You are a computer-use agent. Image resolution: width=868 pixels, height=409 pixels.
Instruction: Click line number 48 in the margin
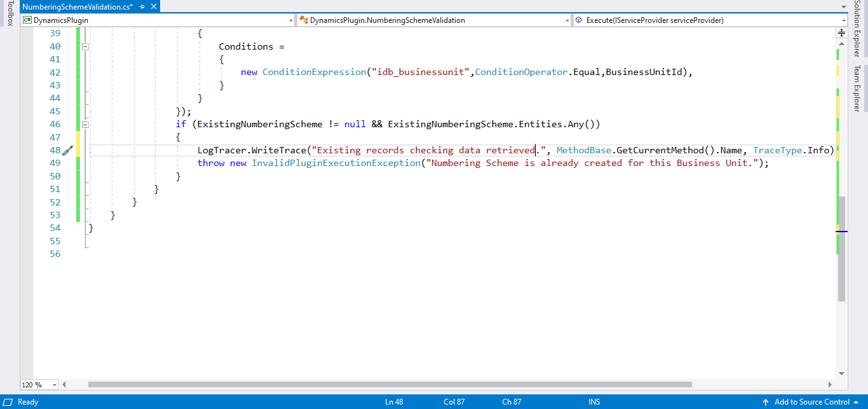[x=55, y=151]
